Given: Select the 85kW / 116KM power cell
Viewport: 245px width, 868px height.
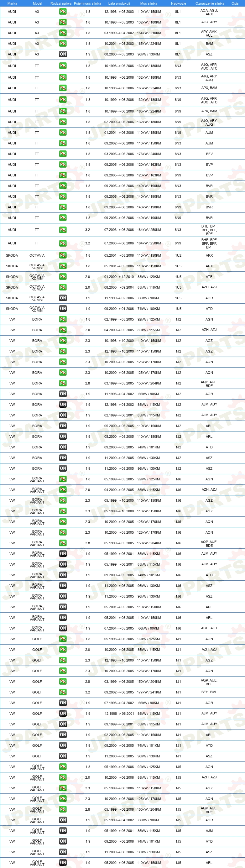Looking at the screenshot, I should (x=149, y=287).
